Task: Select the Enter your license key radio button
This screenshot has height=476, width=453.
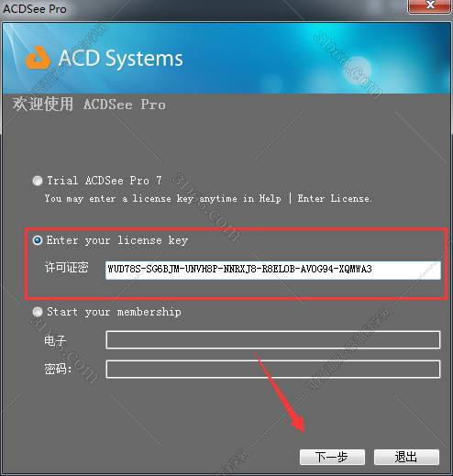Action: 38,240
